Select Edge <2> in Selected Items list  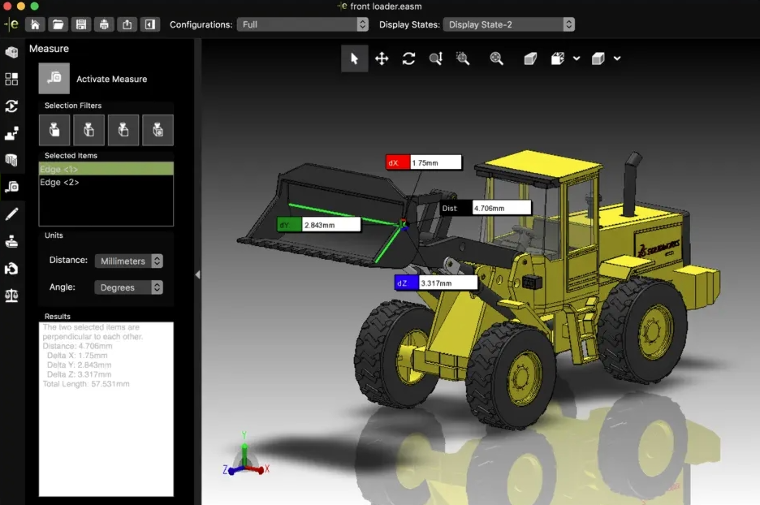[x=60, y=183]
